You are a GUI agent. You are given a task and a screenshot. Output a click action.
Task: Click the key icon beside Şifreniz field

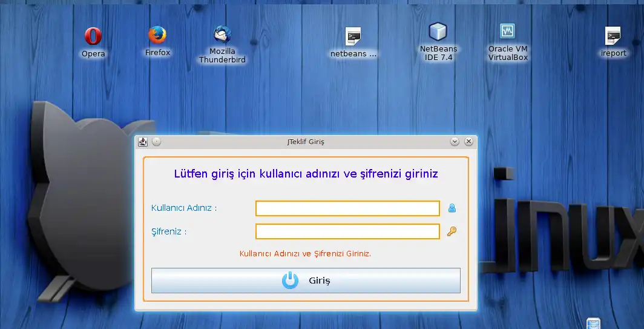(x=452, y=231)
